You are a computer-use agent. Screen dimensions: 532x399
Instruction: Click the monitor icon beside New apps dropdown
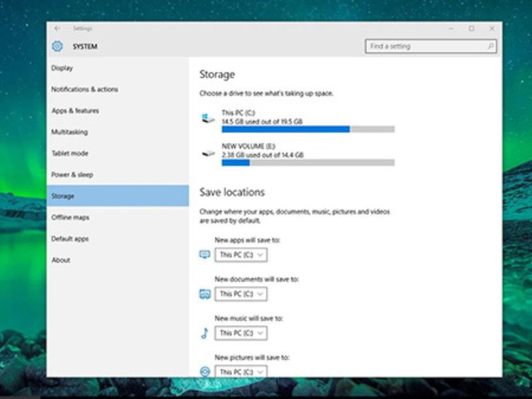click(205, 255)
